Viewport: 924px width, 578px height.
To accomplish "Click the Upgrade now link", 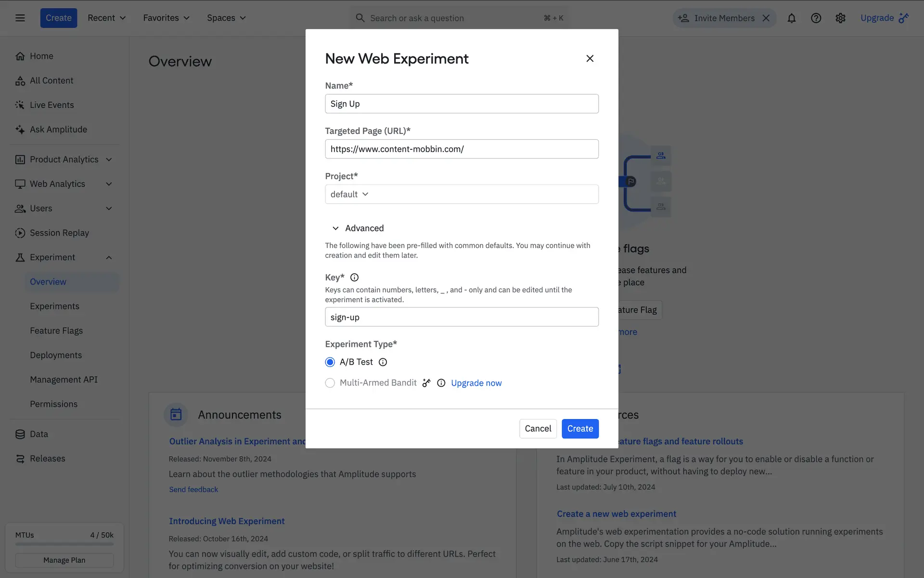I will (476, 383).
